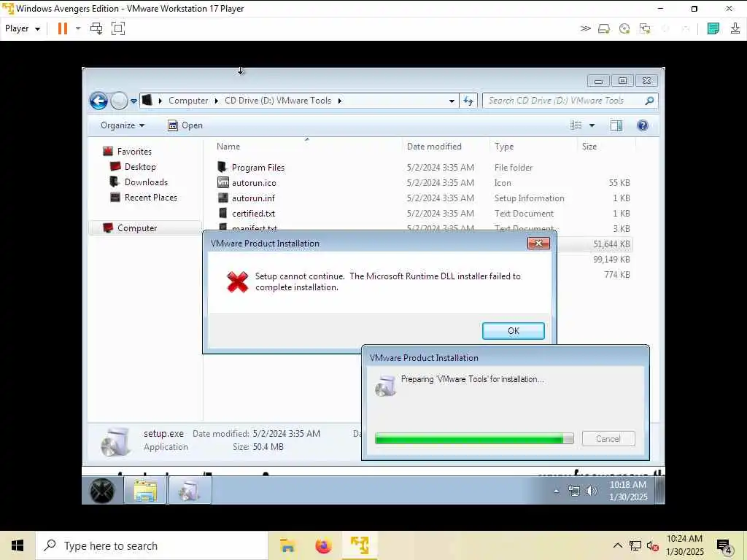Cancel the VMware Tools preparation
This screenshot has width=747, height=560.
pos(608,438)
